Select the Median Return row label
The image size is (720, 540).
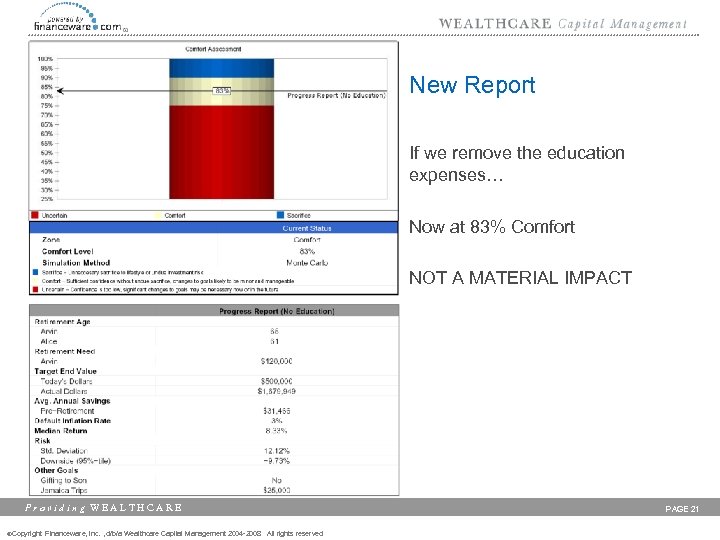pyautogui.click(x=61, y=431)
